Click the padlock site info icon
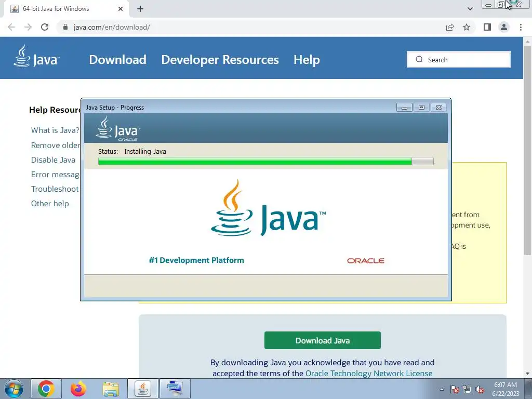This screenshot has height=399, width=532. (65, 27)
